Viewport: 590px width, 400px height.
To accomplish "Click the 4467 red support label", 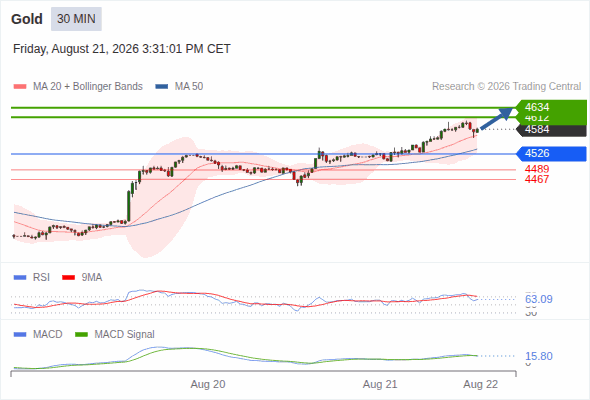I will click(x=537, y=179).
